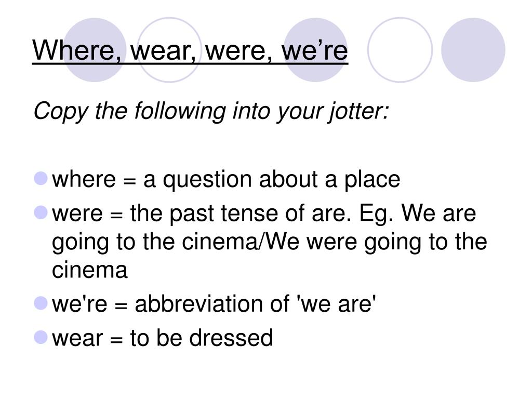This screenshot has height=399, width=532.
Task: Click the bullet before "wear = to be dressed"
Action: coord(41,338)
